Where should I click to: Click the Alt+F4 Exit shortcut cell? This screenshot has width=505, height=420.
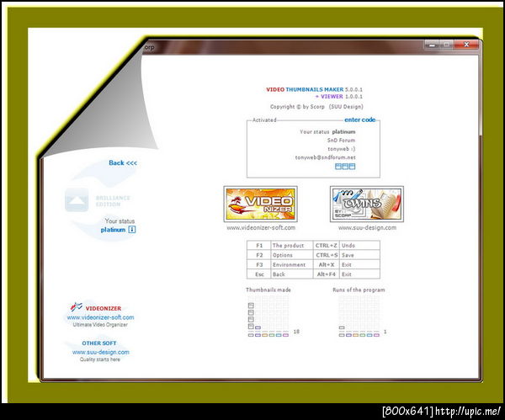pos(347,274)
